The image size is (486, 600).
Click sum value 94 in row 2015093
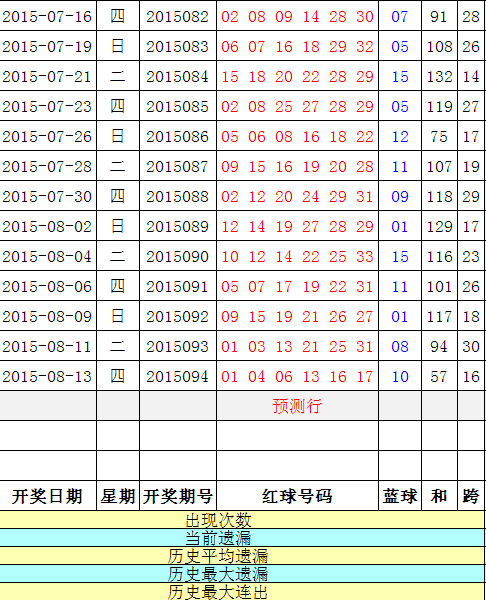[x=439, y=346]
